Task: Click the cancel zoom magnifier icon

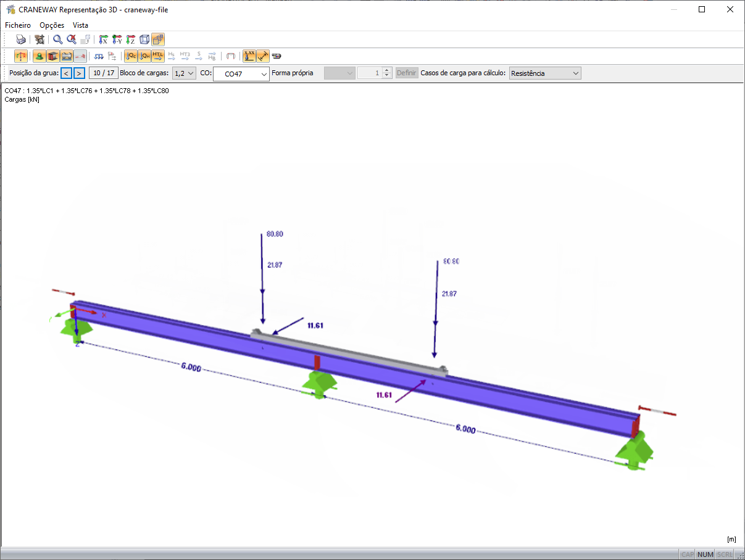Action: 72,39
